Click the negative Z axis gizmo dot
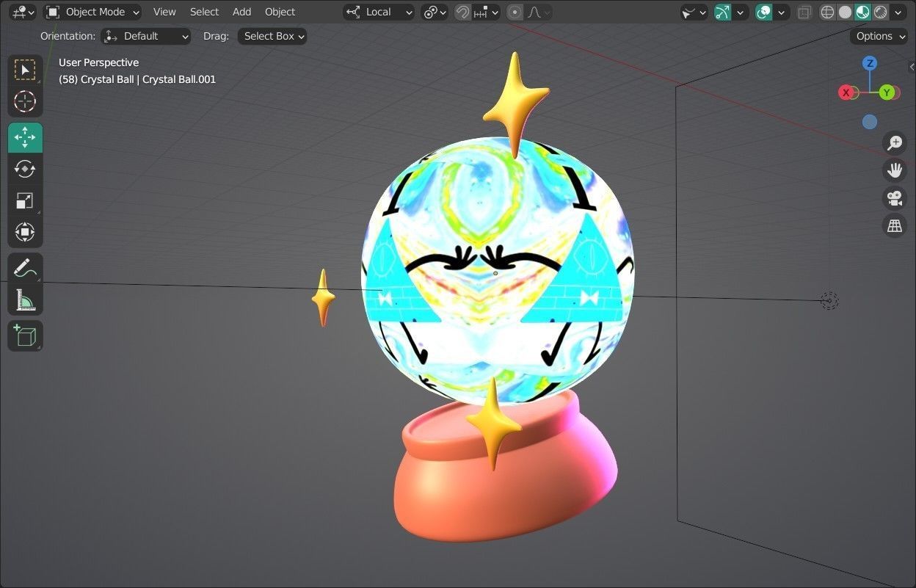The image size is (916, 588). [x=870, y=122]
